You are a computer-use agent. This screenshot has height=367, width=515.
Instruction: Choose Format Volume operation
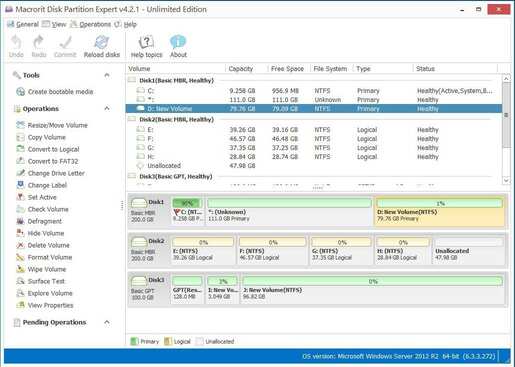pyautogui.click(x=44, y=257)
